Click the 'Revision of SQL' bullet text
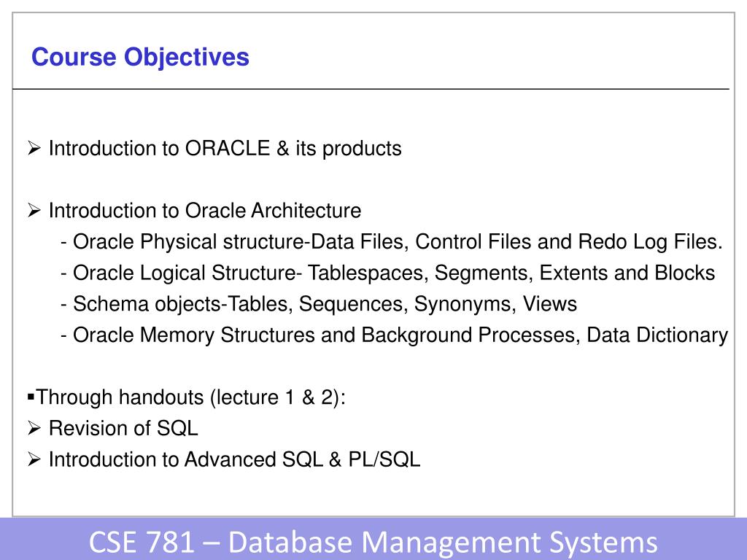This screenshot has width=747, height=560. pyautogui.click(x=123, y=428)
